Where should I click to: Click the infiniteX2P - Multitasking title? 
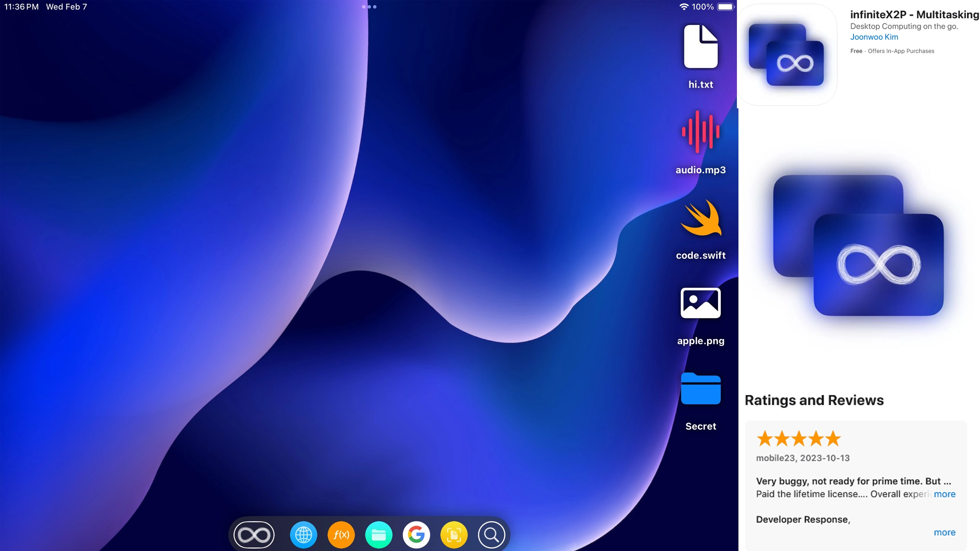(x=915, y=15)
